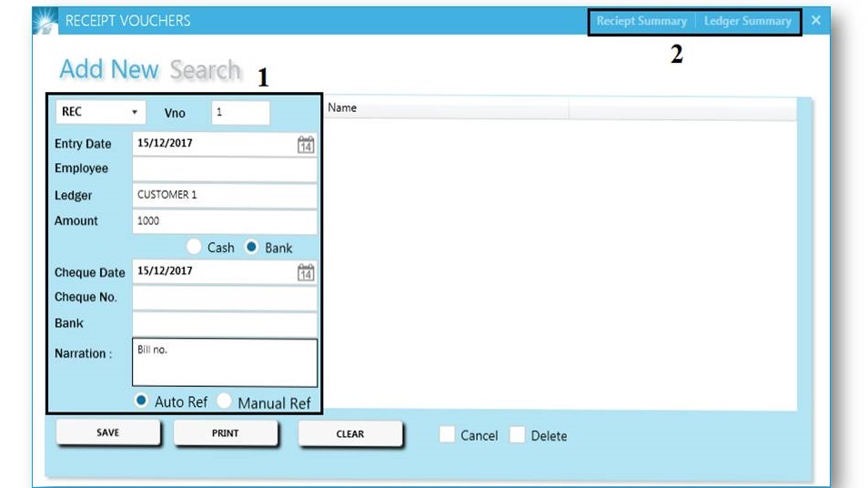Print the receipt voucher

pos(226,432)
